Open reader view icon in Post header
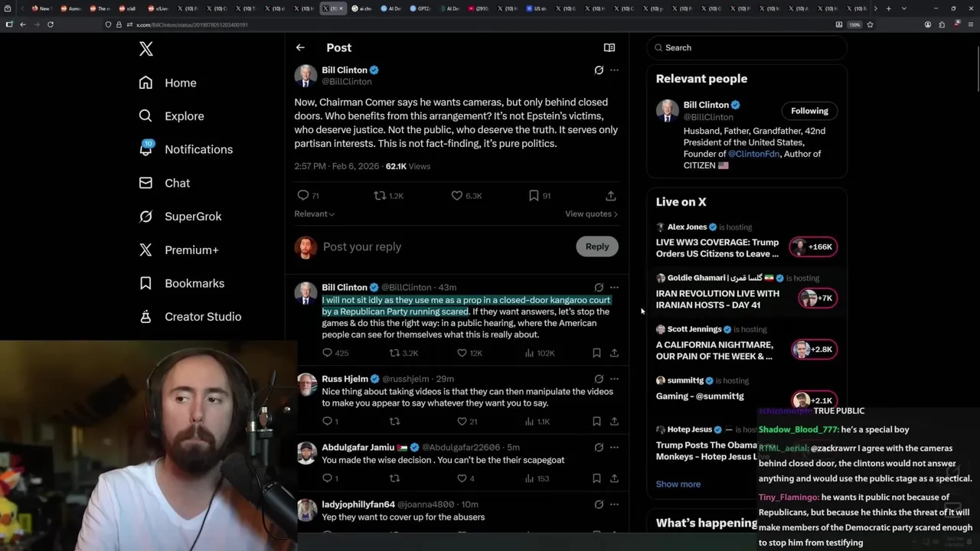The height and width of the screenshot is (551, 980). (x=609, y=47)
